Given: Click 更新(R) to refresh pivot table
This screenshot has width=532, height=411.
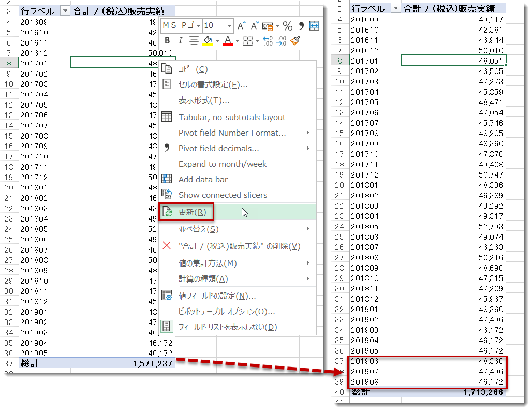Looking at the screenshot, I should 238,212.
